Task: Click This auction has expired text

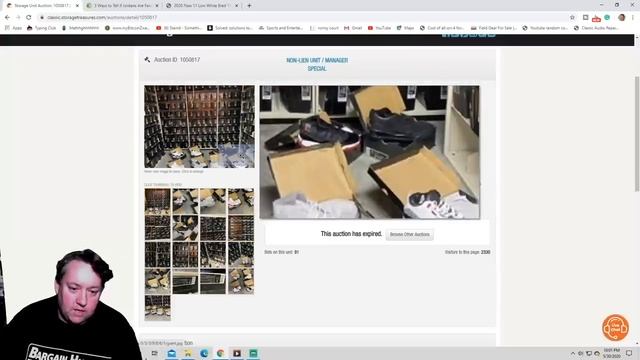Action: click(351, 234)
